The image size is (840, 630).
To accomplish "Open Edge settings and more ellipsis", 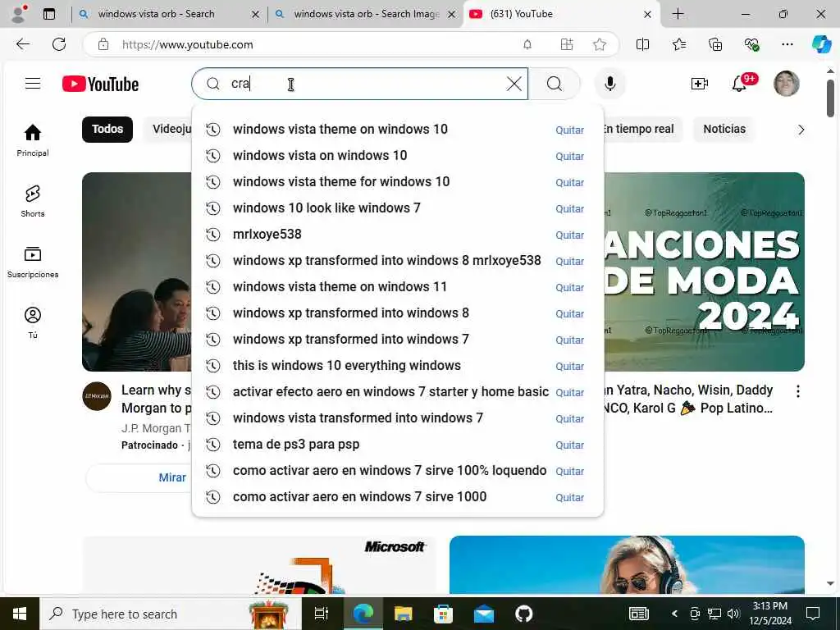I will (787, 44).
